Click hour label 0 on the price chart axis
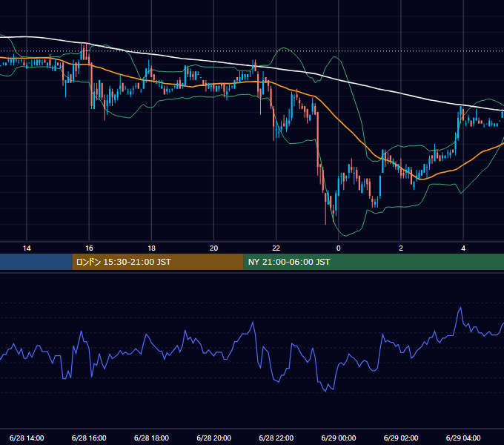Viewport: 504px width, 445px height. point(339,248)
